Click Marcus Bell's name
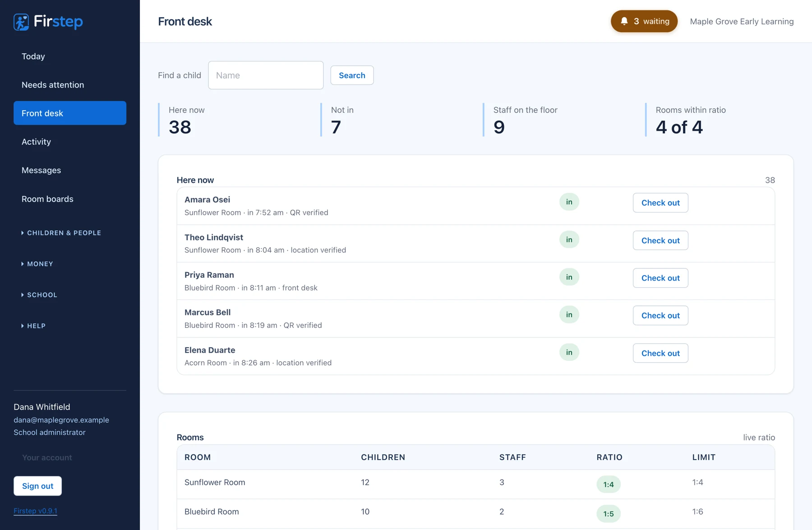This screenshot has width=812, height=530. tap(208, 312)
